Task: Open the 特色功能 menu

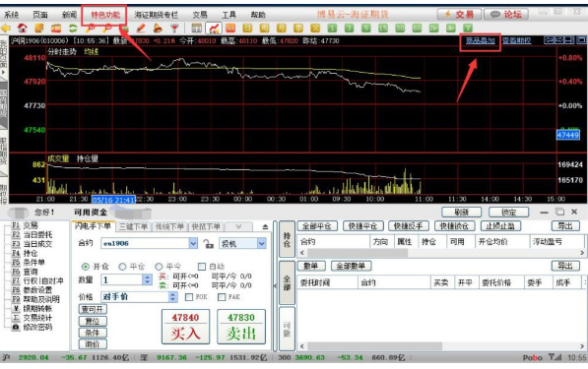Action: [x=105, y=15]
